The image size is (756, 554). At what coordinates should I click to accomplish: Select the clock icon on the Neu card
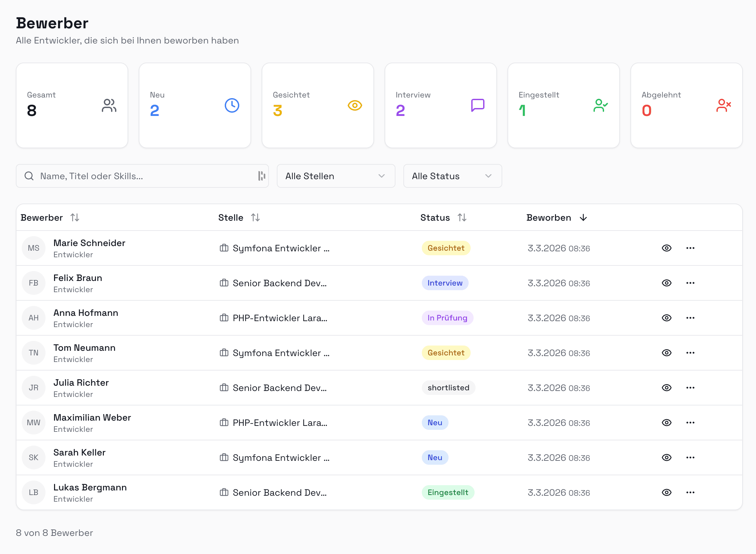tap(231, 105)
